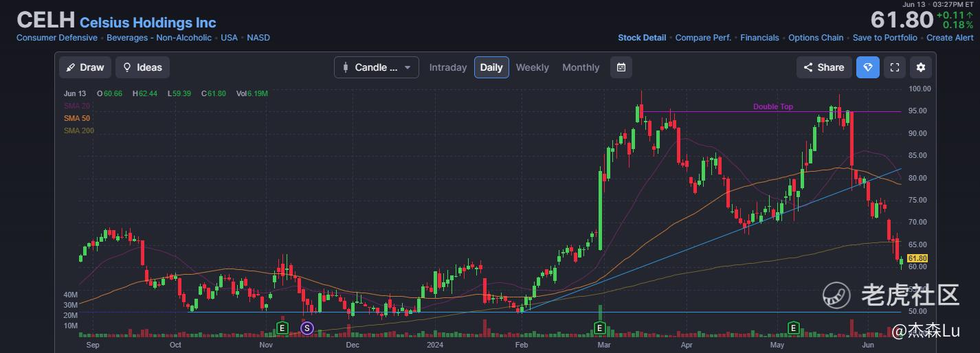Open chart settings gear

pos(921,67)
